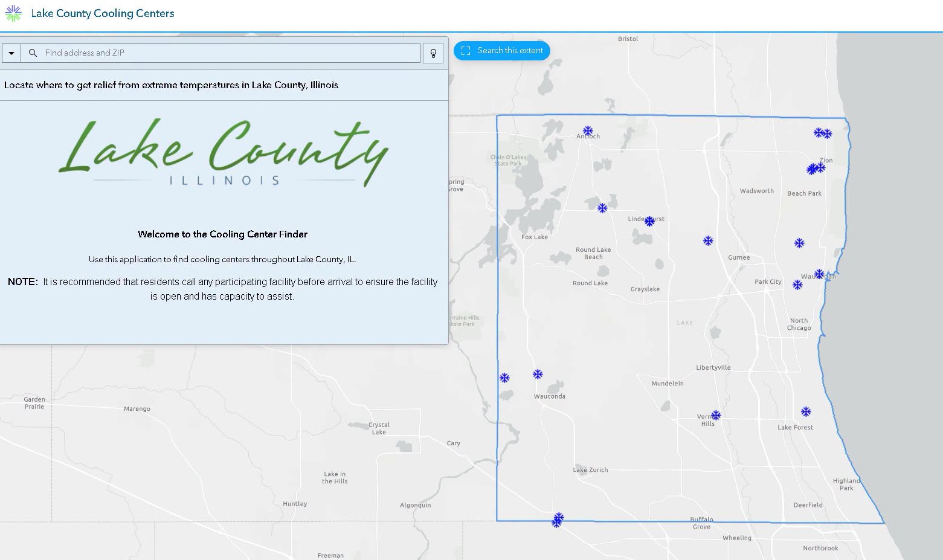Click the Bristol map label
This screenshot has width=943, height=560.
628,39
